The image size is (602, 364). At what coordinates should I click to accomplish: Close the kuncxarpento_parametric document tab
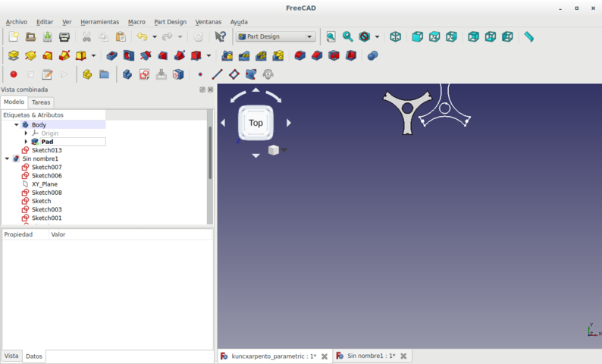pyautogui.click(x=325, y=356)
